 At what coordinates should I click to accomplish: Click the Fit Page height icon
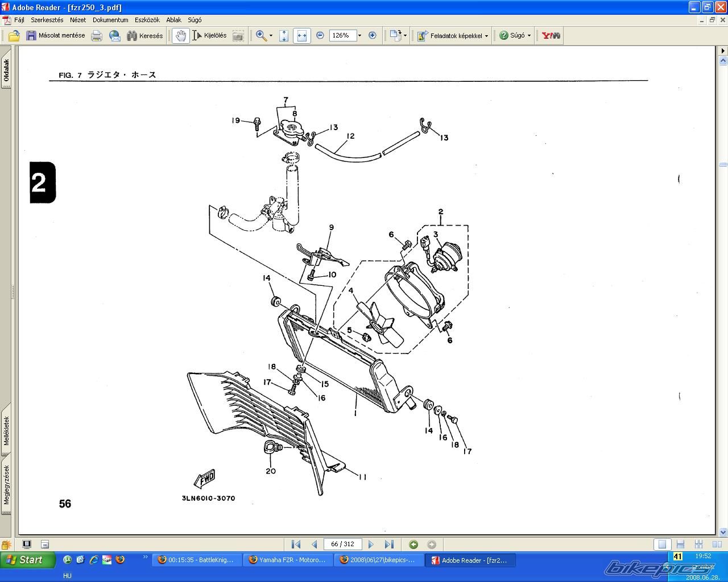tap(284, 36)
